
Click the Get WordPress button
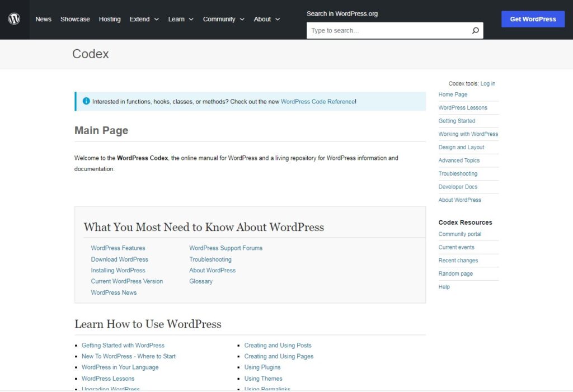(533, 19)
